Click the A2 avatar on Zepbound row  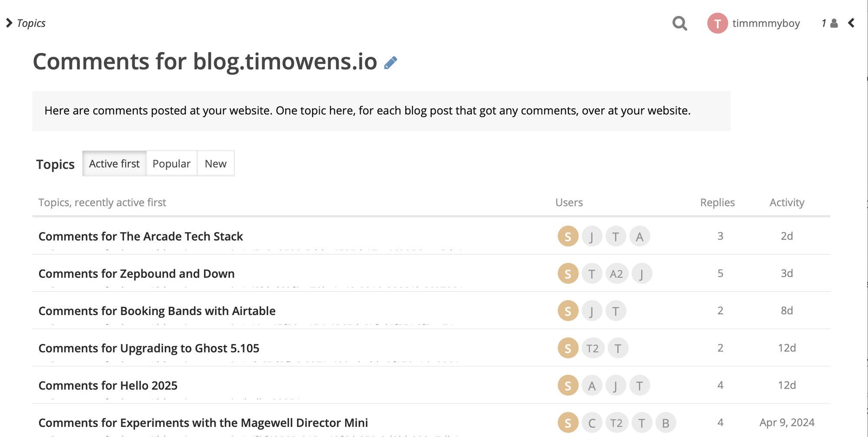click(x=616, y=274)
